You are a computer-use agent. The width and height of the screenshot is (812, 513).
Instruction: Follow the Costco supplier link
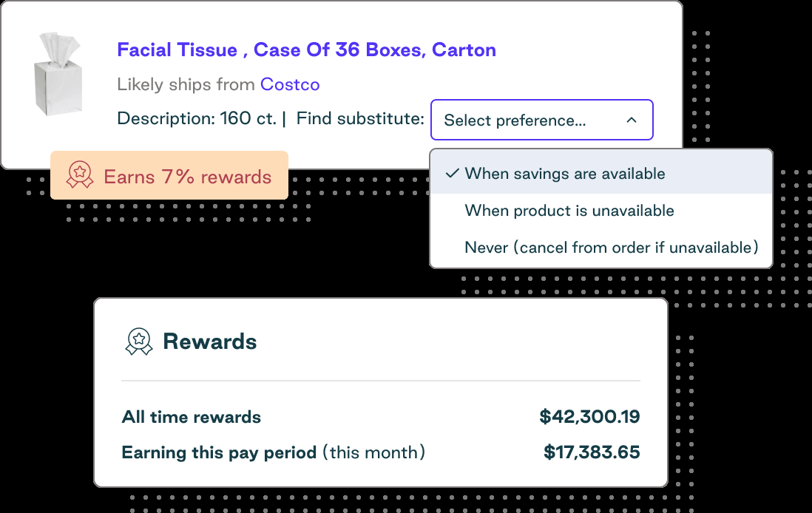coord(290,84)
